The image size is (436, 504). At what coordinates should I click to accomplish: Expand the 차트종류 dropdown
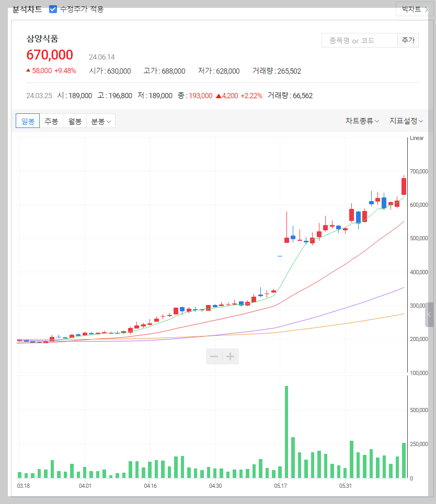click(x=362, y=121)
